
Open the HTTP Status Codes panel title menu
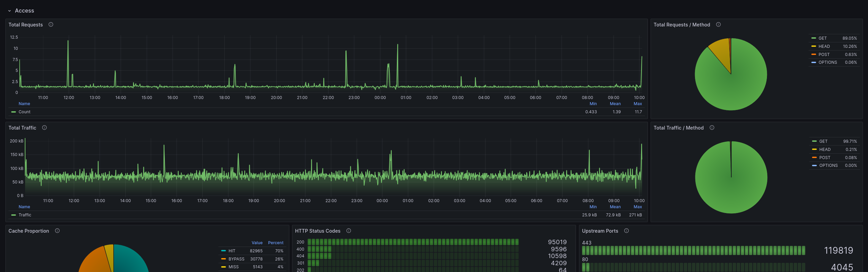click(318, 231)
